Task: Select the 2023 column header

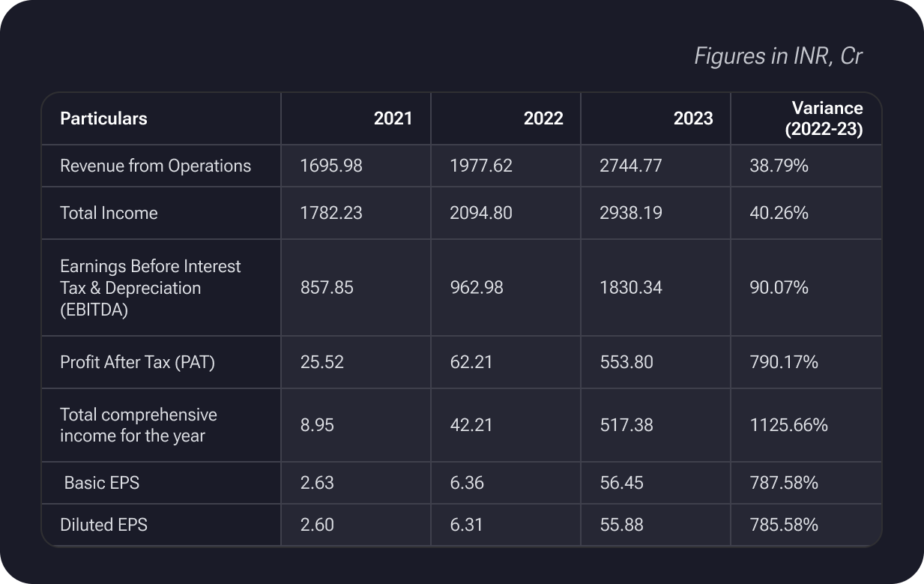Action: click(x=693, y=118)
